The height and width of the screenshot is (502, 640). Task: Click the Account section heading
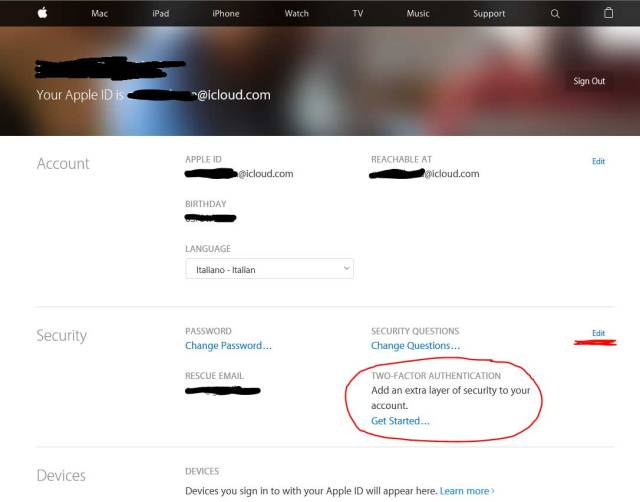[63, 164]
